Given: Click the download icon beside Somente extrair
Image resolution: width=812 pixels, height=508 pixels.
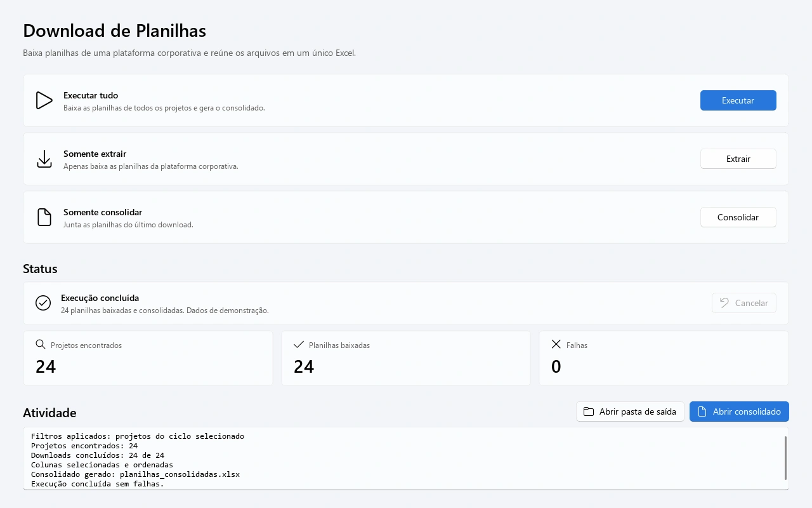Looking at the screenshot, I should pos(44,159).
